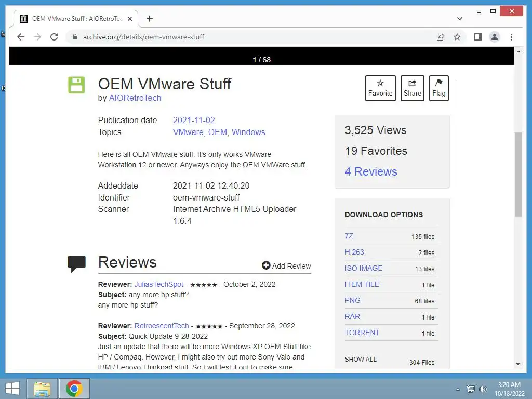Open the OEM topic link
Screen dimensions: 532x399
217,132
